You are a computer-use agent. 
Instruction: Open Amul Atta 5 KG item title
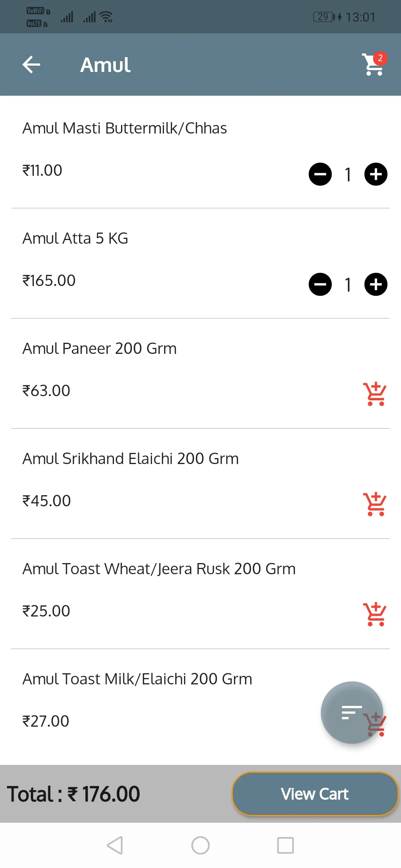coord(75,239)
